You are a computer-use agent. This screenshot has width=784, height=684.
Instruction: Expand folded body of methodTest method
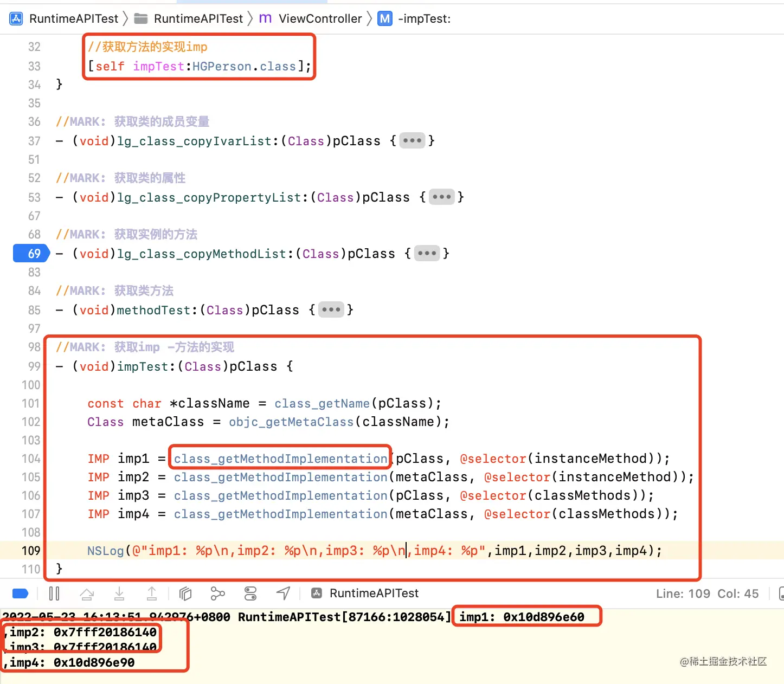point(331,310)
